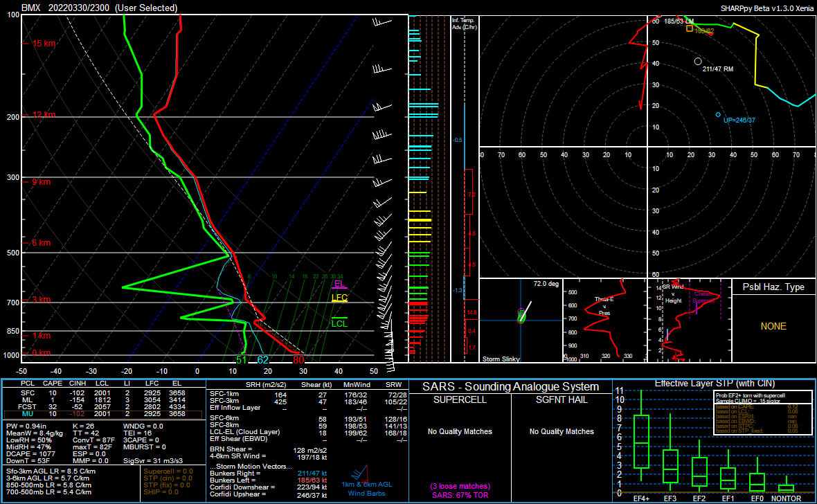Click the SGFNT HAIL column heading

click(562, 399)
